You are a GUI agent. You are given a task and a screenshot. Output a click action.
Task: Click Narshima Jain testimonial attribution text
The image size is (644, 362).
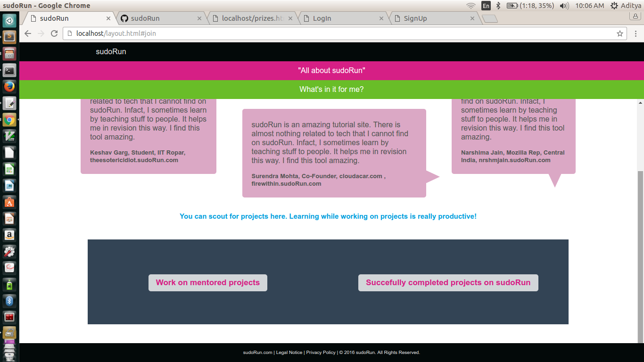coord(513,156)
